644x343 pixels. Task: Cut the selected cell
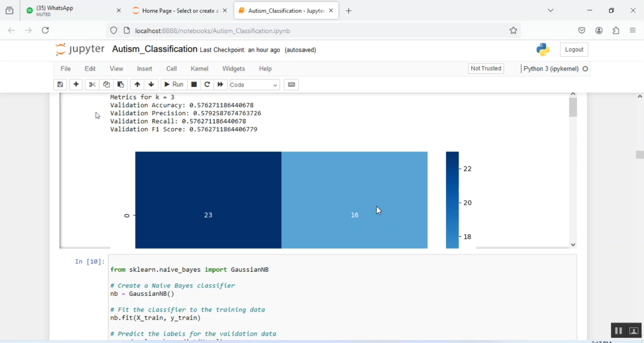point(91,84)
